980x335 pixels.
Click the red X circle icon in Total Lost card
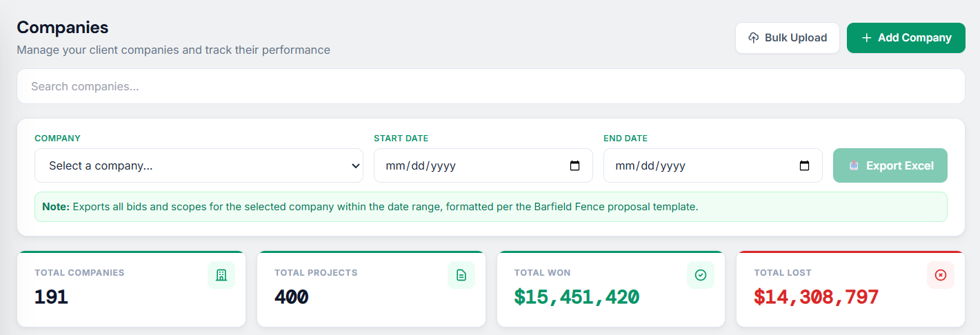coord(941,275)
